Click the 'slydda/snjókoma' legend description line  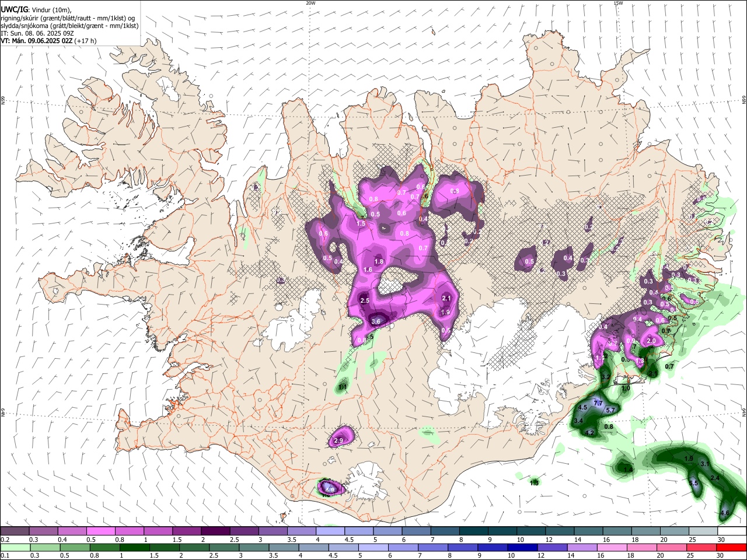(x=69, y=26)
